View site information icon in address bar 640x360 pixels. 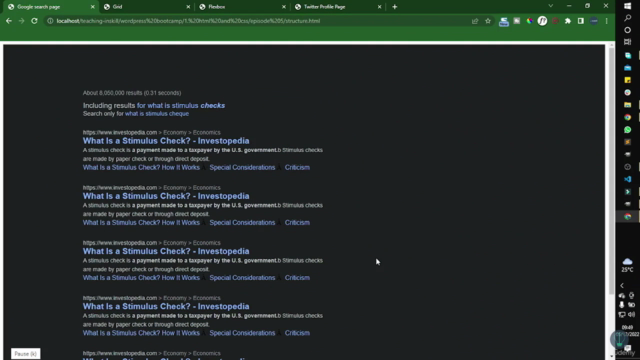pyautogui.click(x=50, y=21)
